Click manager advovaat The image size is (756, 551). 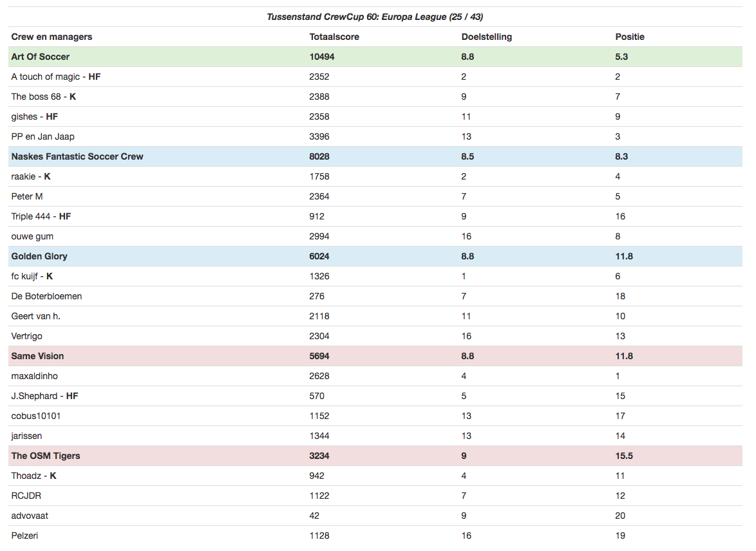[x=30, y=516]
